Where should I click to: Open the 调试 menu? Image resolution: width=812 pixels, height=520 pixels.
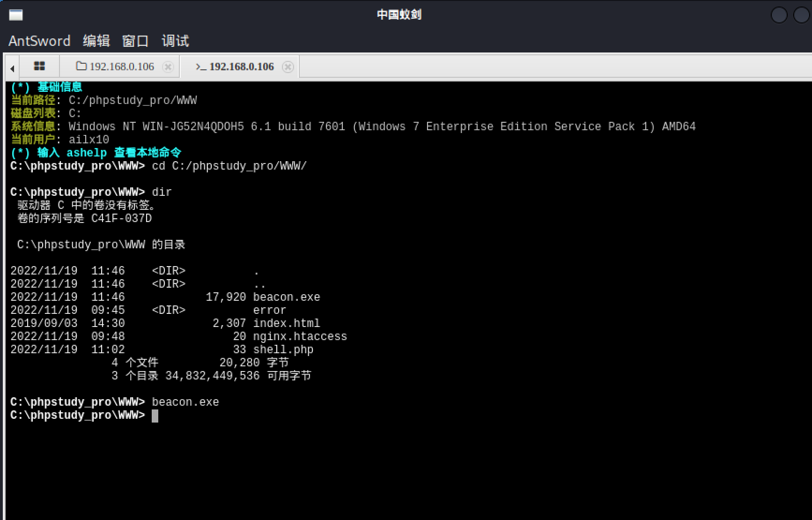175,41
